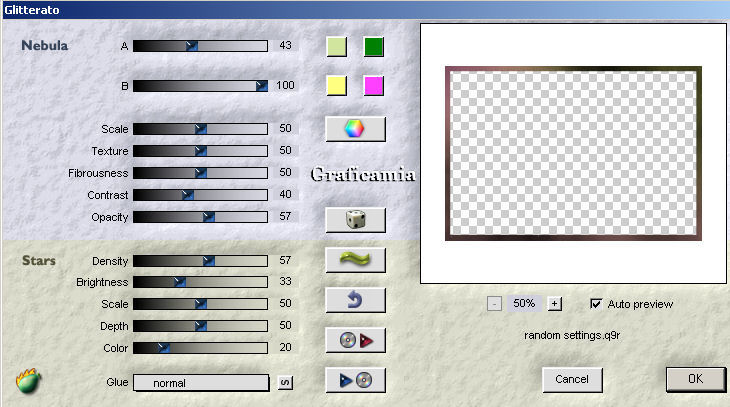Click the Contrast slider handle
Screen dimensions: 730x407
188,195
